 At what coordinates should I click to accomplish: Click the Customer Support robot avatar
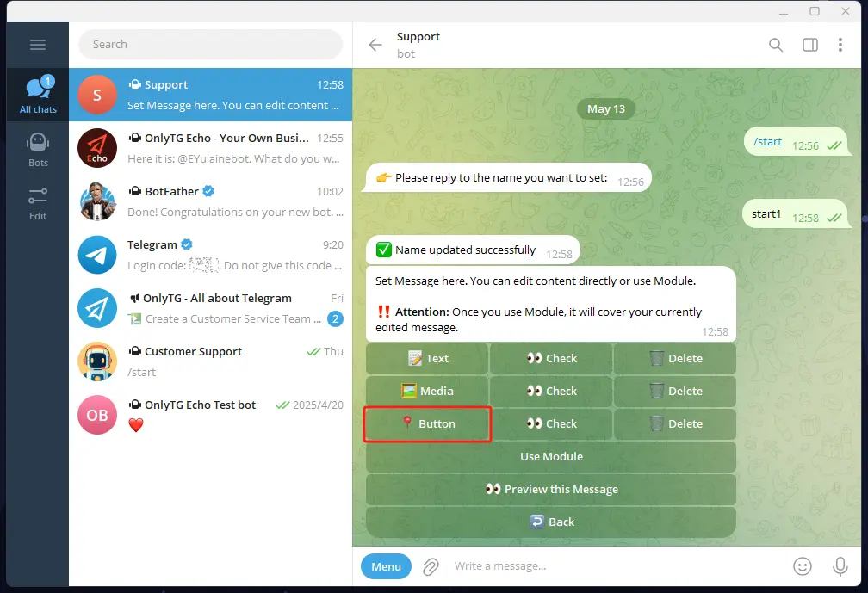click(96, 361)
